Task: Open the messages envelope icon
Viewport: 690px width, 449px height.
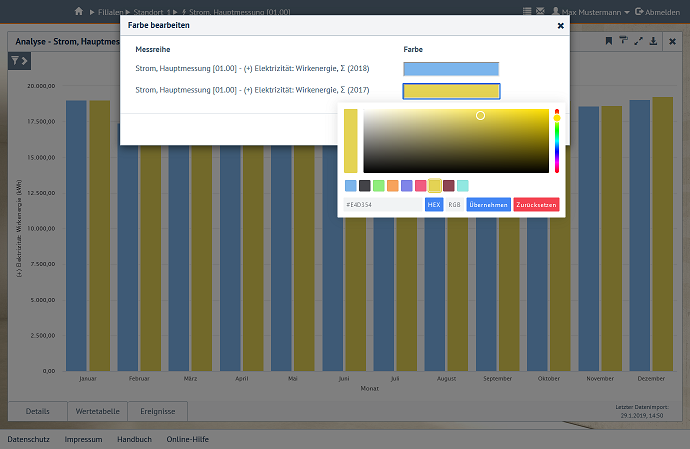Action: pyautogui.click(x=541, y=12)
